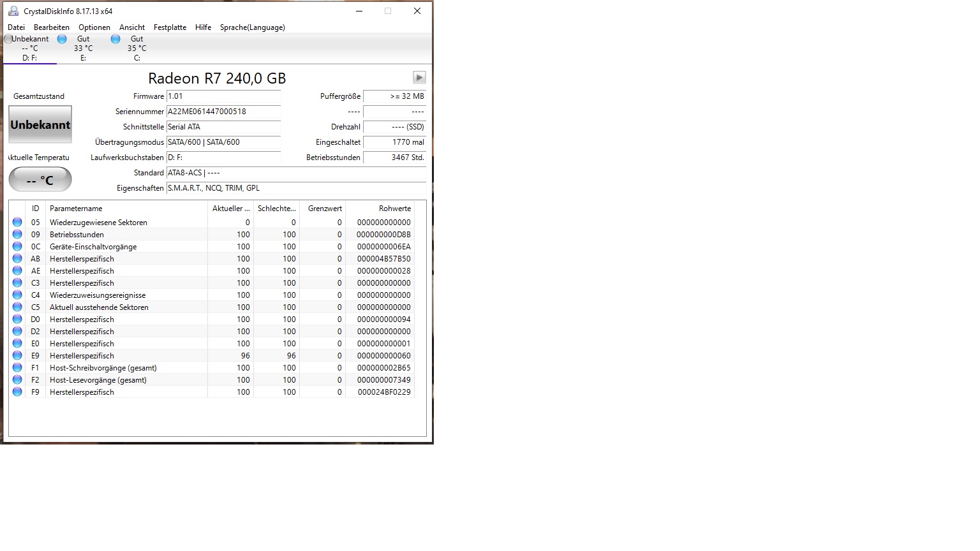Click the Betriebsstunden 3467 Std. field
The width and height of the screenshot is (980, 551).
(394, 158)
